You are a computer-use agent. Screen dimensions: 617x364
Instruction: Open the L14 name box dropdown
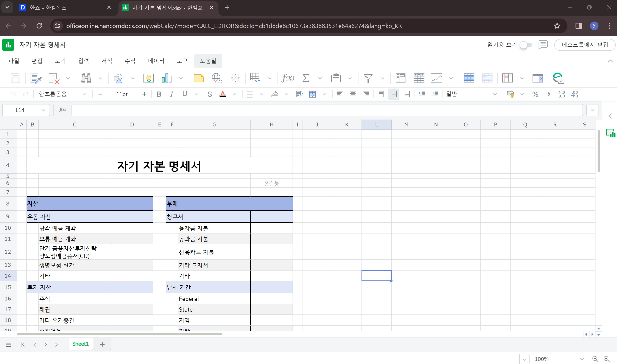pos(44,110)
